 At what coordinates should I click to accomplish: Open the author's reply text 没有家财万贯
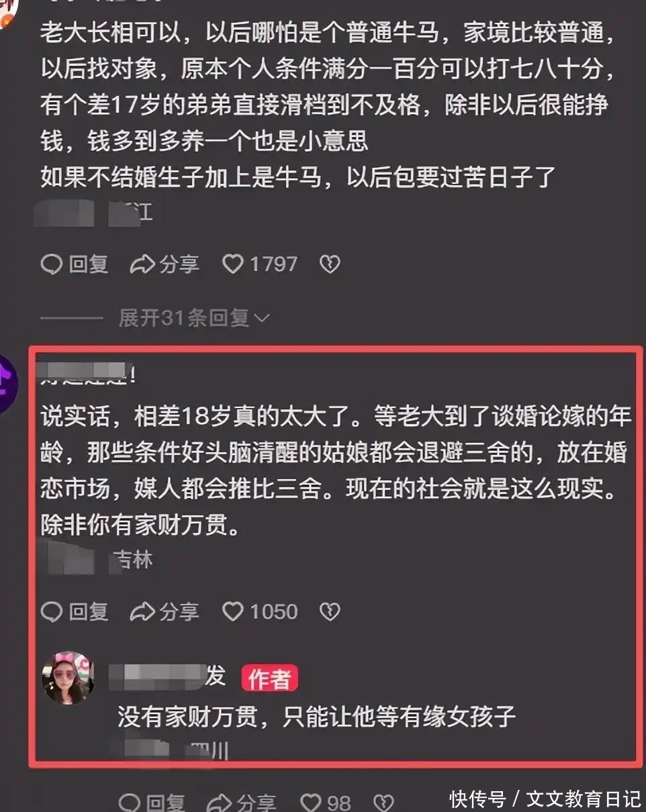[x=317, y=716]
